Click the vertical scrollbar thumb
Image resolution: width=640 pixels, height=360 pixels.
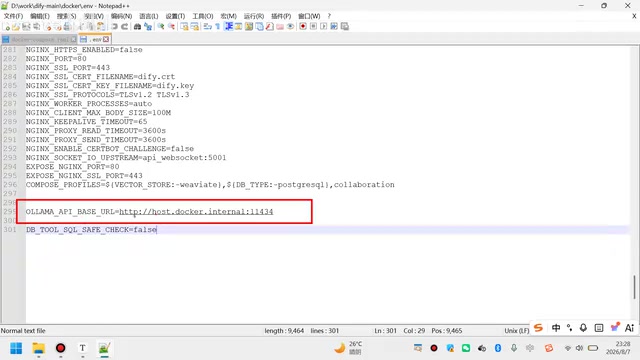point(634,287)
